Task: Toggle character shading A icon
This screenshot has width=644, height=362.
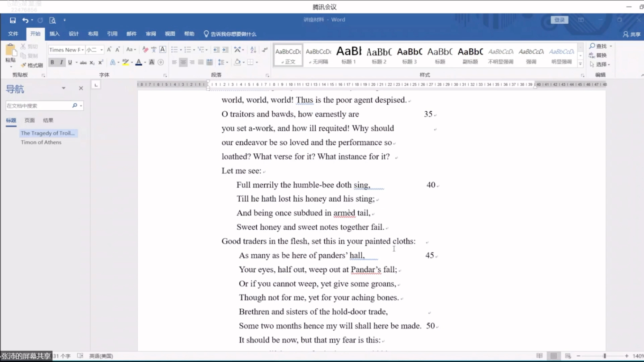Action: point(152,63)
